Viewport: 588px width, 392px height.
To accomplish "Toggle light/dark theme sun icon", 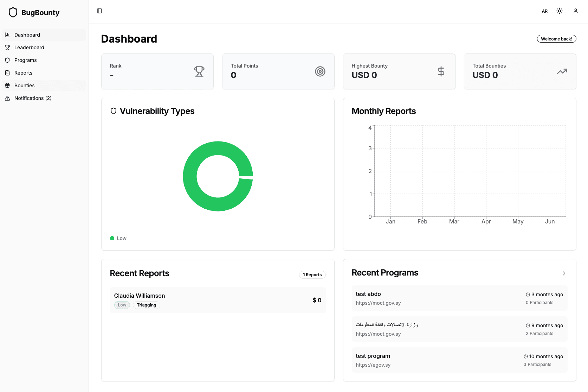I will 560,11.
